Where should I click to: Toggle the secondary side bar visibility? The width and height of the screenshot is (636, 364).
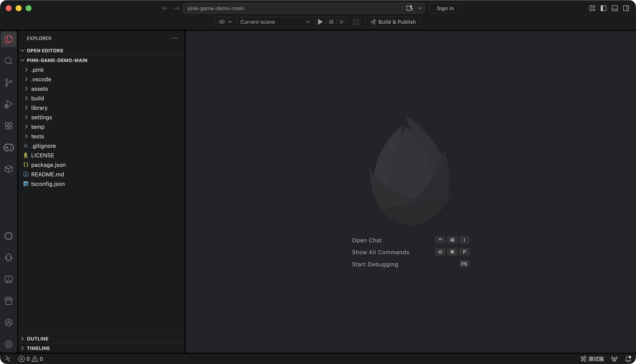coord(626,8)
